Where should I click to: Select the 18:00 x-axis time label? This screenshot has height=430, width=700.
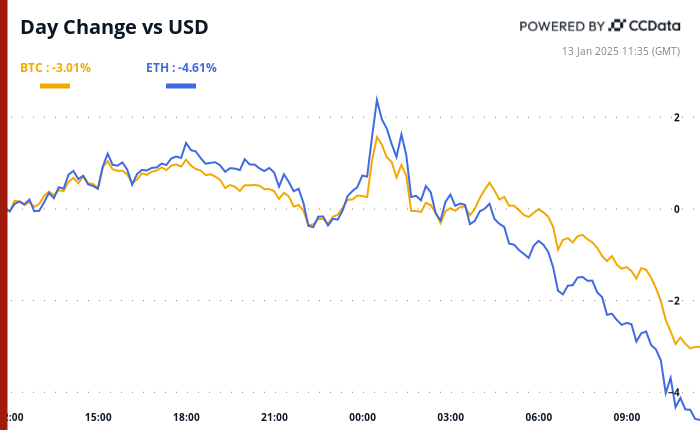pos(186,417)
